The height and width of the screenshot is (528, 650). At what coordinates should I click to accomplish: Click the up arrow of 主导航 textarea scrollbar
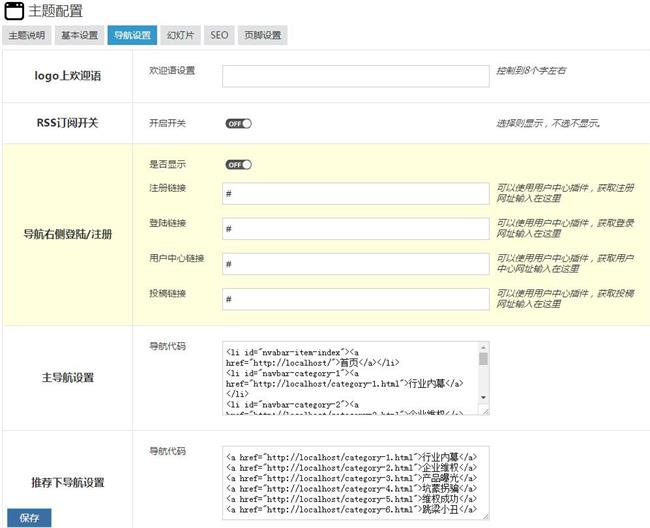pos(483,347)
